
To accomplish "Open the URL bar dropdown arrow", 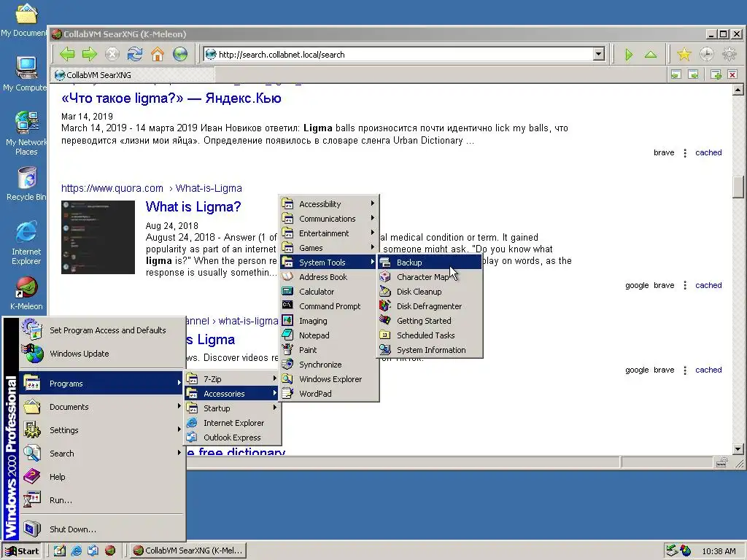I will click(x=599, y=54).
